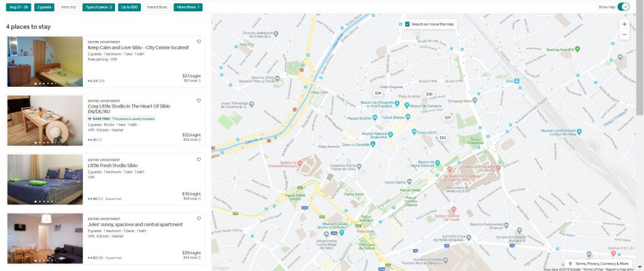This screenshot has height=271, width=644.
Task: Click heart icon on Cosy Little Studio listing
Action: [x=199, y=101]
